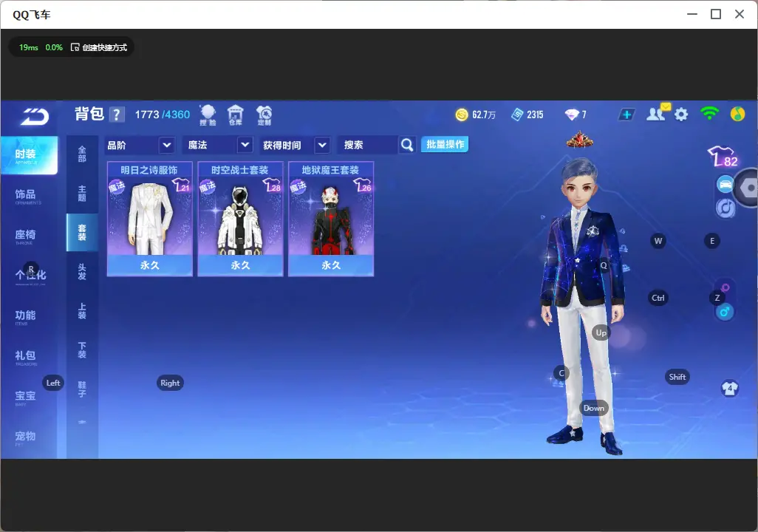Click the gold coin currency icon
The height and width of the screenshot is (532, 758).
click(462, 115)
